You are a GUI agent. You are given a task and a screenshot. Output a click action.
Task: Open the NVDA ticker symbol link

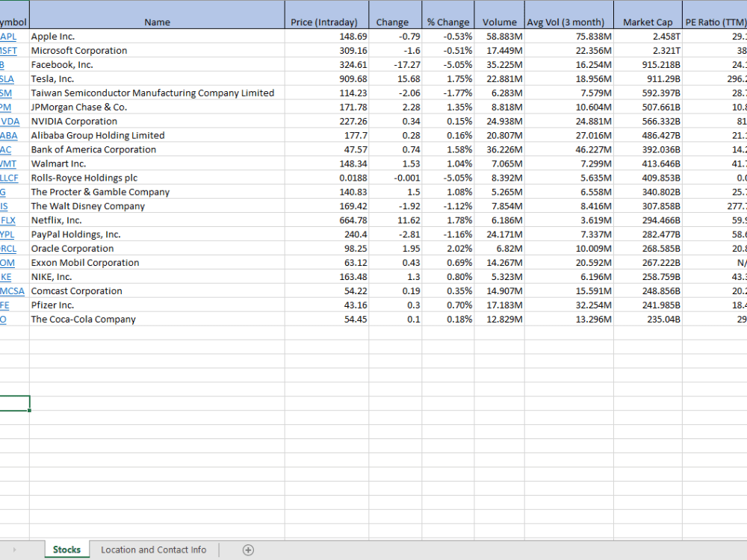(10, 122)
